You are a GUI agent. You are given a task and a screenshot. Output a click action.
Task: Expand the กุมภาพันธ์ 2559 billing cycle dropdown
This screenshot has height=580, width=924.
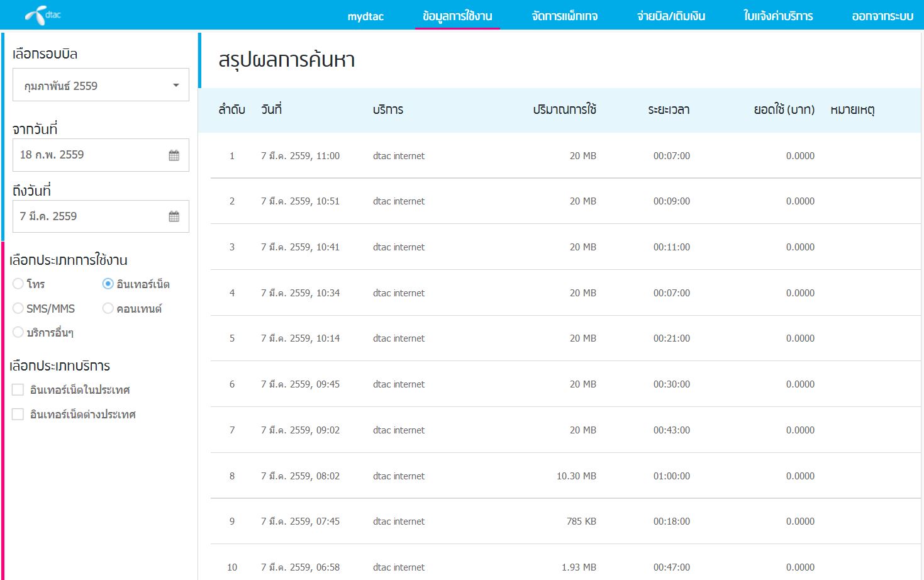pyautogui.click(x=101, y=85)
